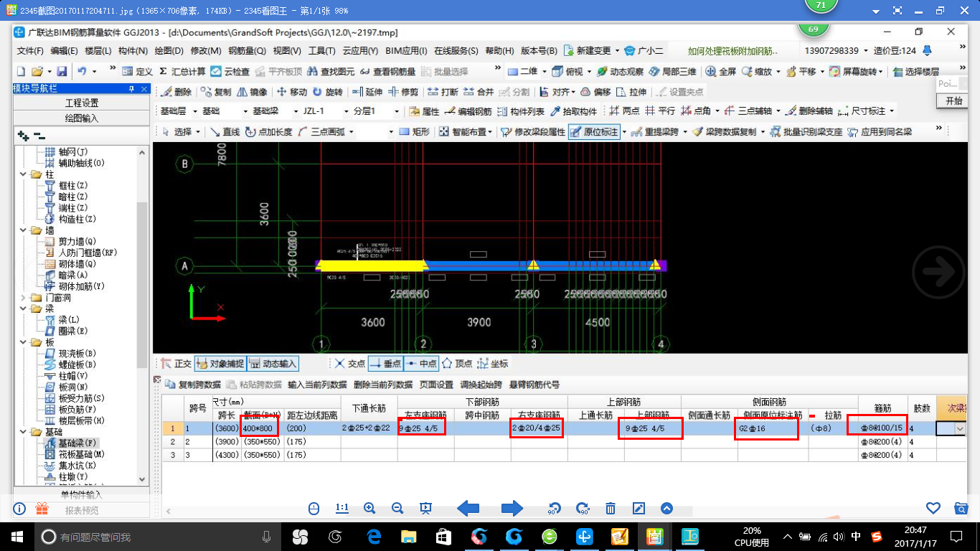Select the 拉伸 stretch tool
The image size is (980, 551).
point(631,92)
